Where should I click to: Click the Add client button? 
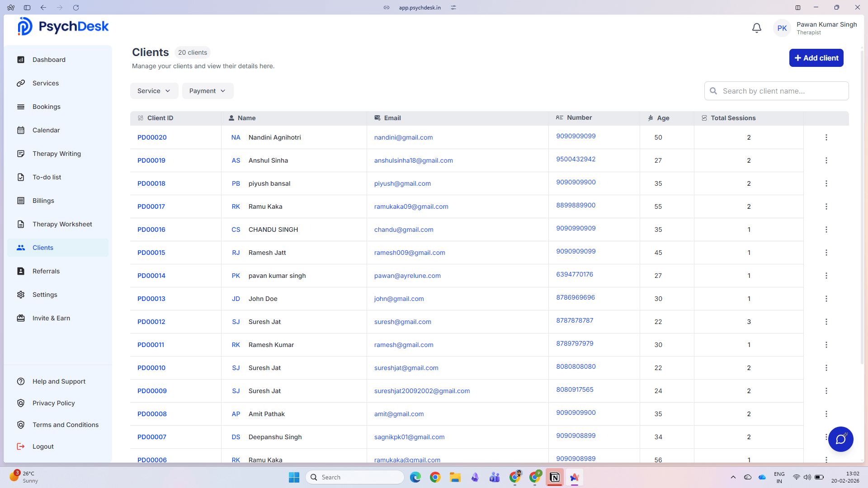816,58
